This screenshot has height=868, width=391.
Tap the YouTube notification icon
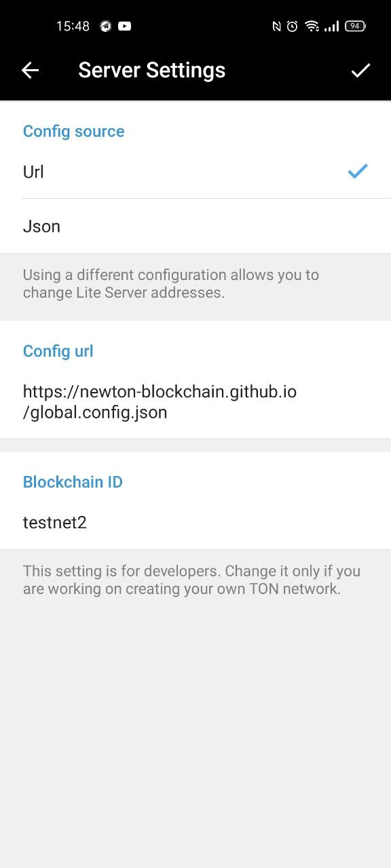coord(124,26)
